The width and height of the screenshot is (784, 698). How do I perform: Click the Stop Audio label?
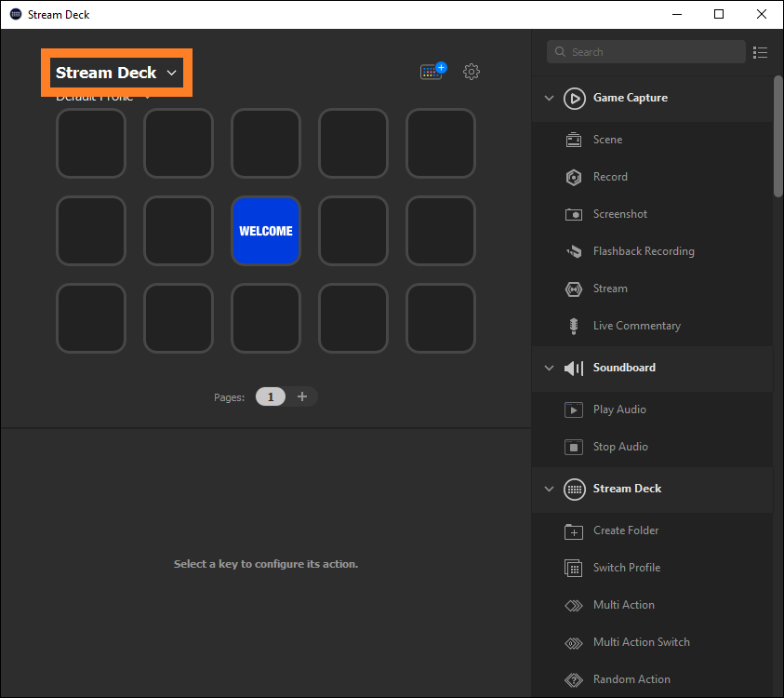click(620, 447)
